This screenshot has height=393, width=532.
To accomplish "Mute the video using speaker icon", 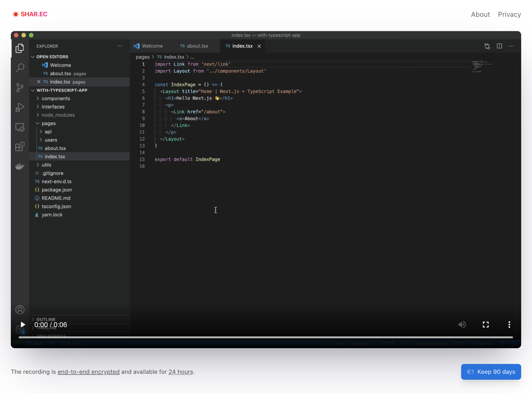I will point(462,325).
